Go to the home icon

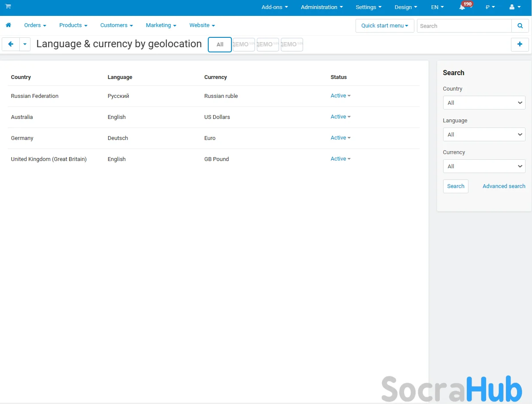[8, 25]
